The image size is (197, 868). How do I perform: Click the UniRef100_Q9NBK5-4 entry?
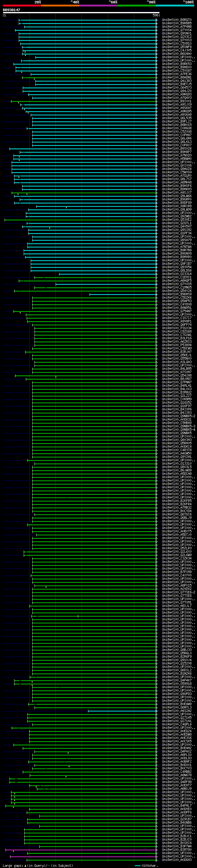pyautogui.click(x=179, y=430)
